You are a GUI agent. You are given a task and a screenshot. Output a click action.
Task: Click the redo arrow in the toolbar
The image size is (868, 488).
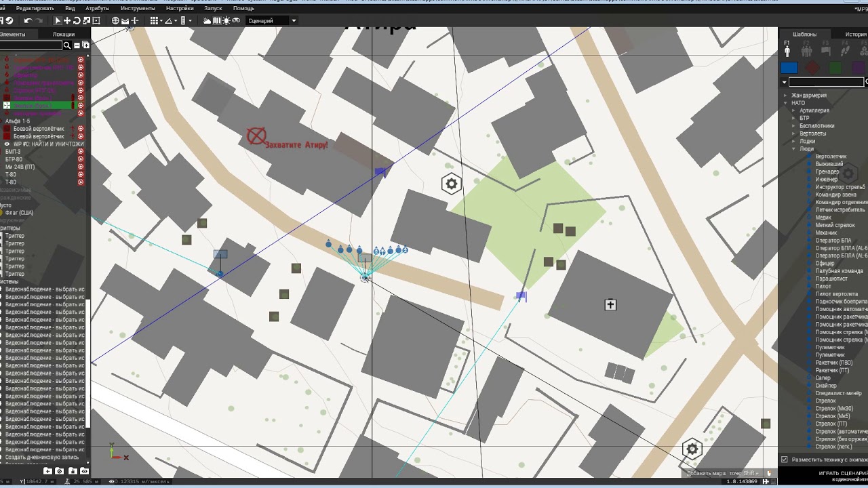click(38, 21)
